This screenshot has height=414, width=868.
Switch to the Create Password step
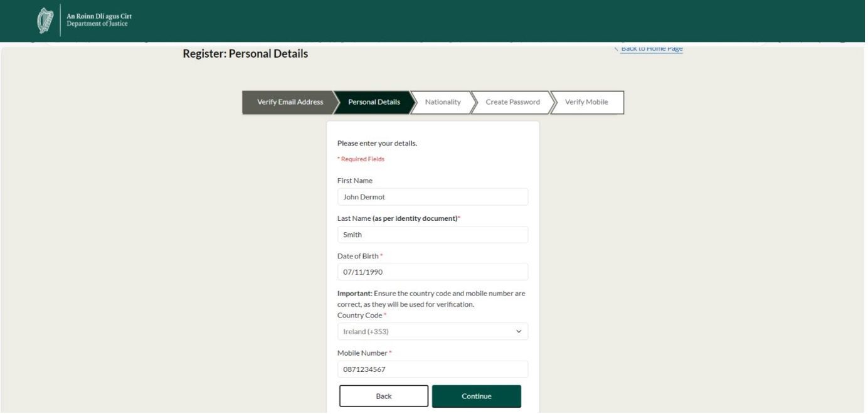pos(512,102)
